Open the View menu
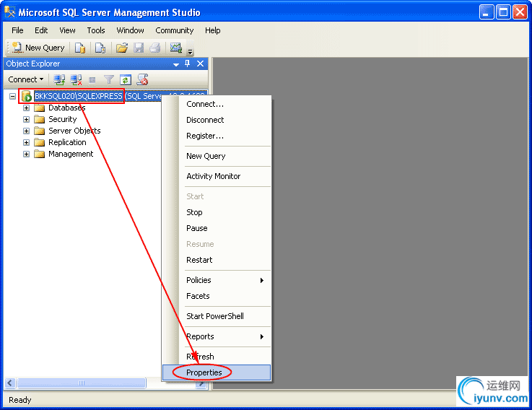 (67, 30)
